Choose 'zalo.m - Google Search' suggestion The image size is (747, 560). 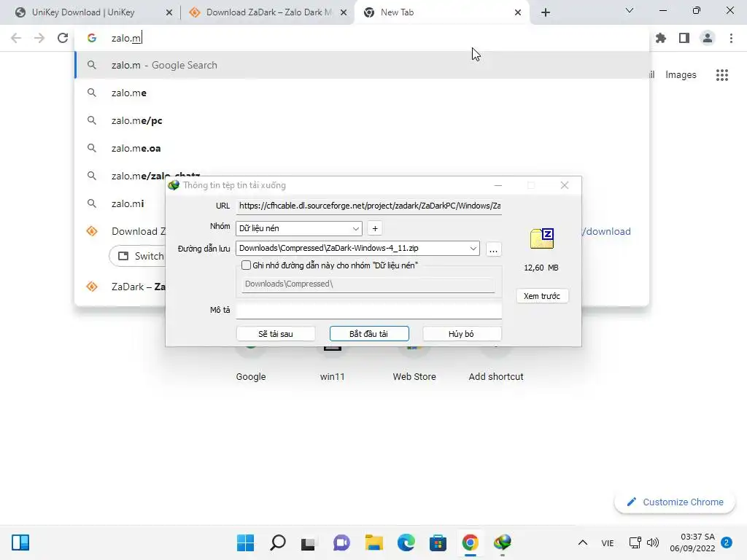tap(362, 65)
